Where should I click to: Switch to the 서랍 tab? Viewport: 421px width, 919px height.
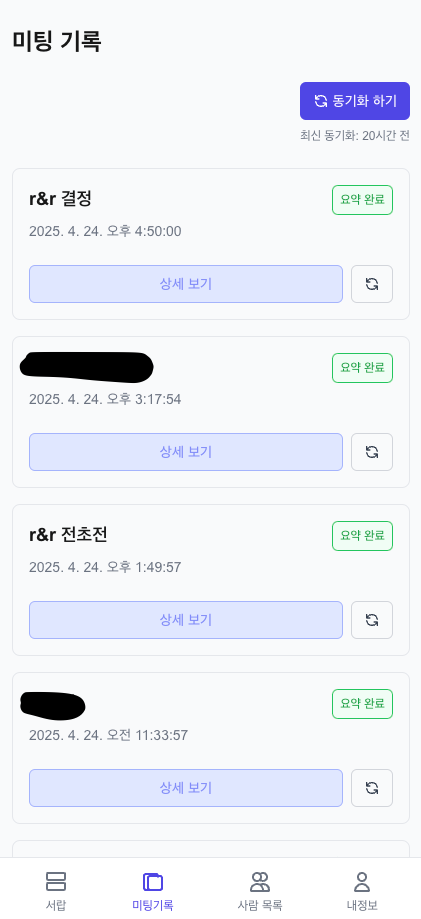56,890
